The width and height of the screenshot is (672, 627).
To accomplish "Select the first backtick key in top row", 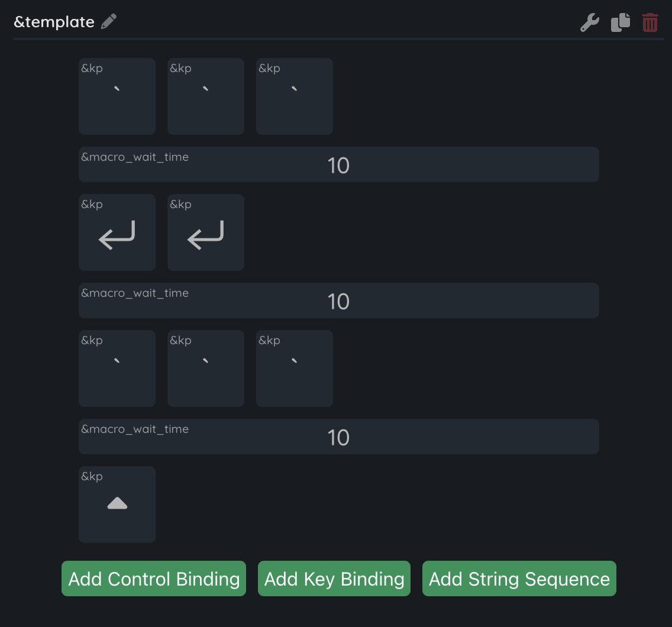I will coord(117,96).
